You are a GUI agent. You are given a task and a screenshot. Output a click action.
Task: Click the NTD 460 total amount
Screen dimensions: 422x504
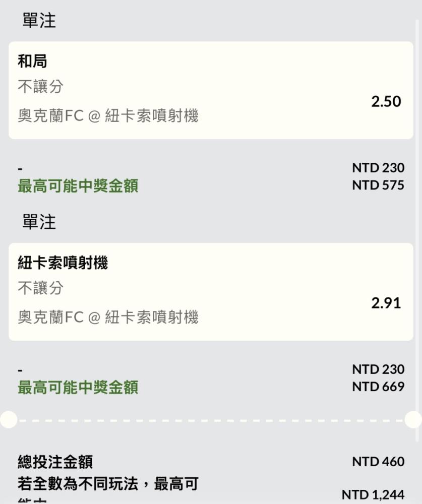378,462
